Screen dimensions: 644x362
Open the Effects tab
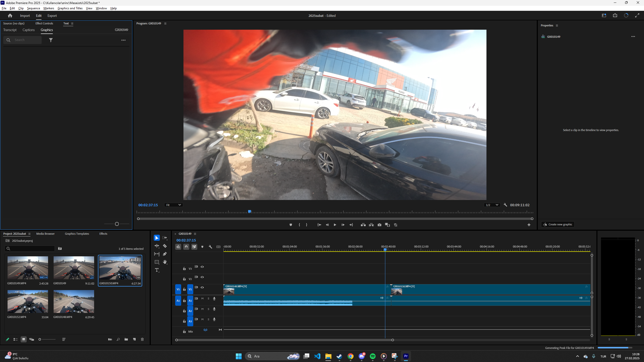[x=103, y=234]
